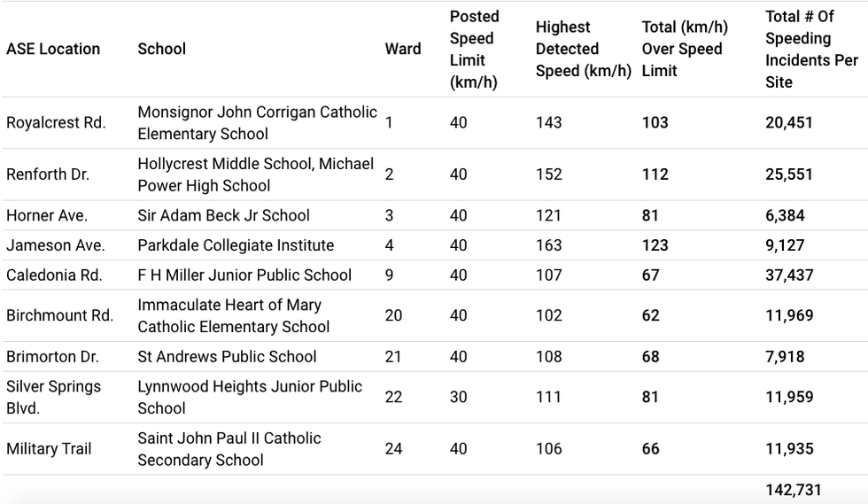Select F H Miller Junior Public School
The image size is (868, 504).
click(x=244, y=275)
